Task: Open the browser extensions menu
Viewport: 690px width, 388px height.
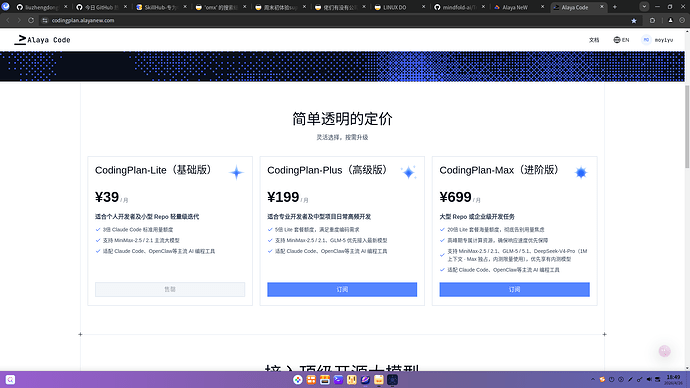Action: pos(652,20)
